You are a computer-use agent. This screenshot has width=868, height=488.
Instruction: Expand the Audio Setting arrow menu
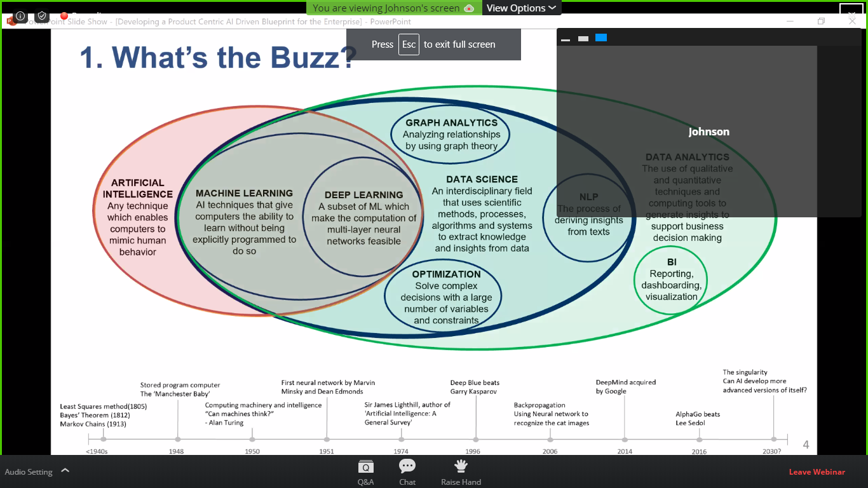tap(65, 471)
